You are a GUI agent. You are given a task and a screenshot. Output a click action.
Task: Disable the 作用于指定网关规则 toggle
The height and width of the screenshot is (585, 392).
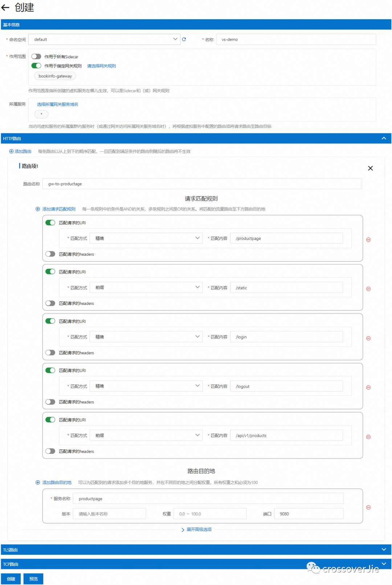[36, 66]
